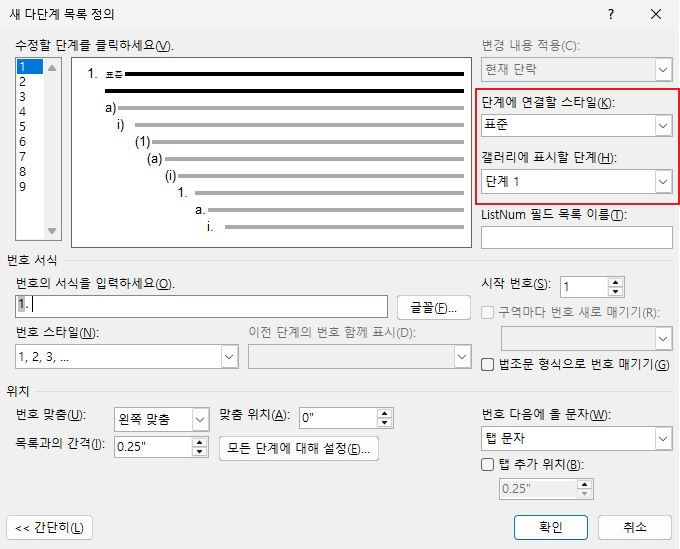Select level 6 in the level list

click(29, 142)
